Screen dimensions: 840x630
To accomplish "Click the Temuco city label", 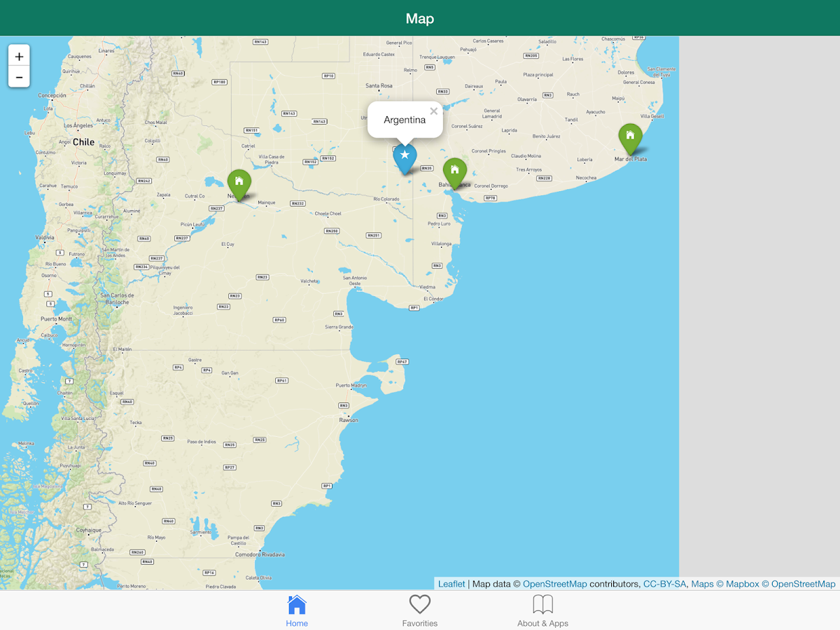I will (x=69, y=186).
